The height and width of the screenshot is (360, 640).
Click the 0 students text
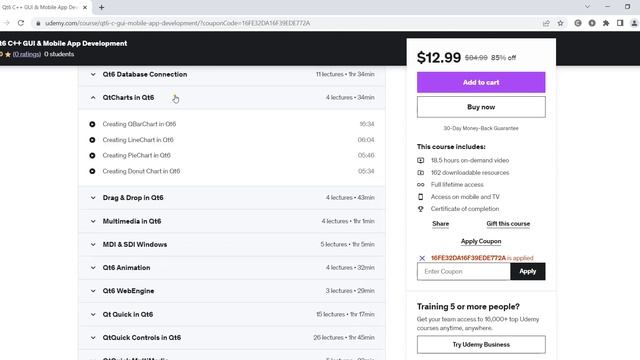click(59, 54)
